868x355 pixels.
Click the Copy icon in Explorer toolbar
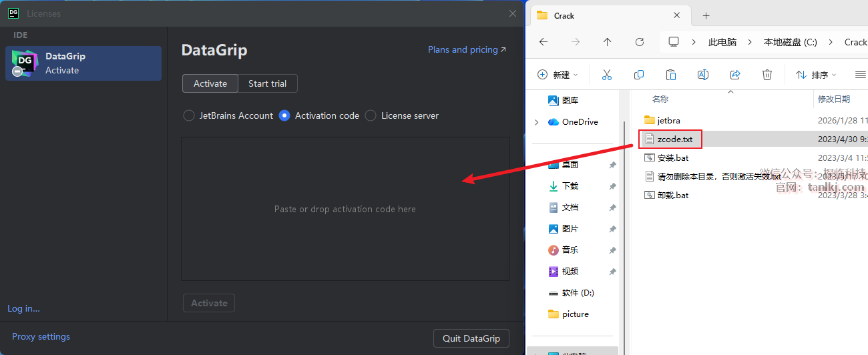tap(639, 75)
